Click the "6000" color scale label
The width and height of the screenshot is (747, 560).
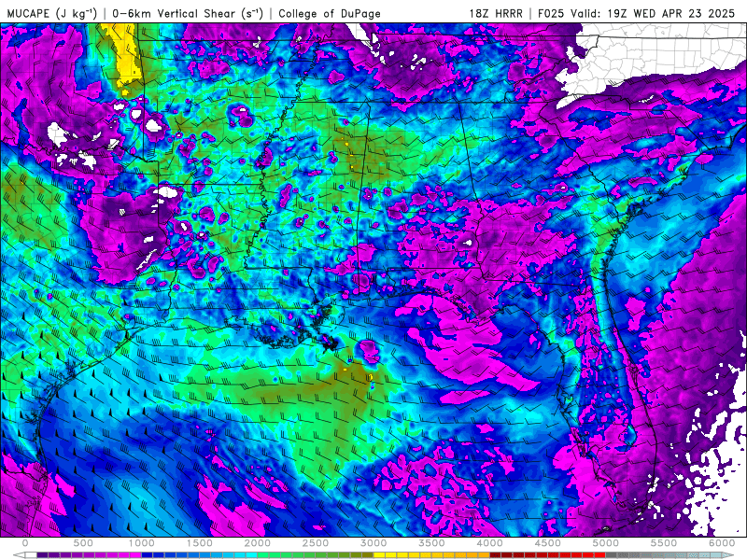[722, 543]
